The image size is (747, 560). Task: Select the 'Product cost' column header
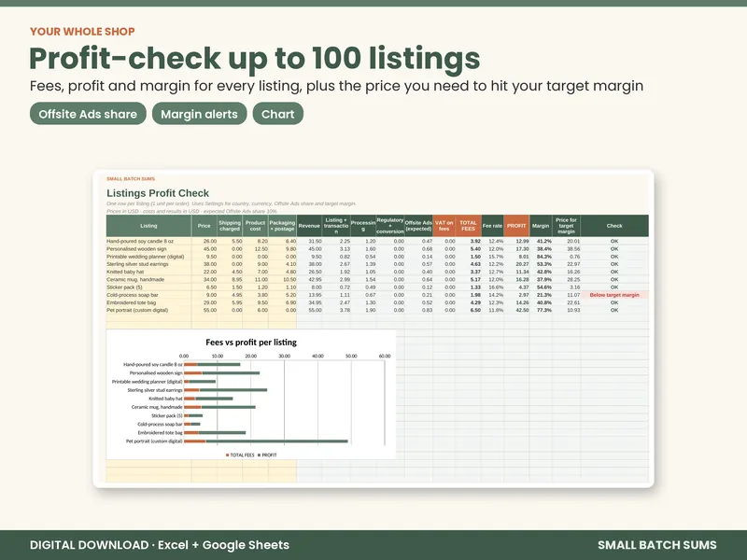[255, 226]
